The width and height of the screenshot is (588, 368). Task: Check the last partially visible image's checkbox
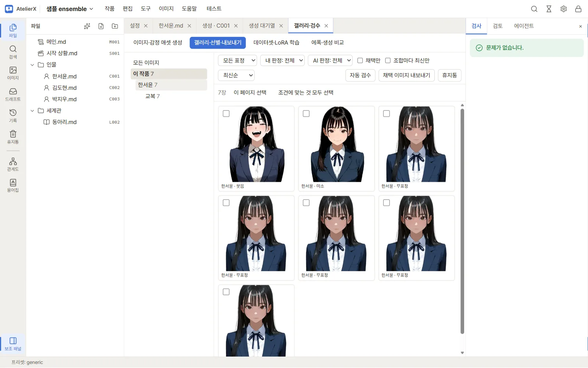226,292
